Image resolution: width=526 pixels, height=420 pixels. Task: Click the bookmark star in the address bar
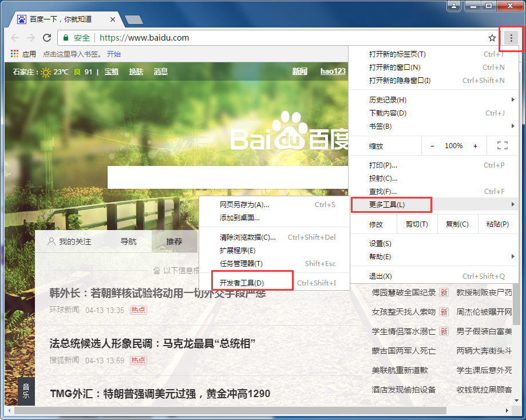click(x=491, y=38)
